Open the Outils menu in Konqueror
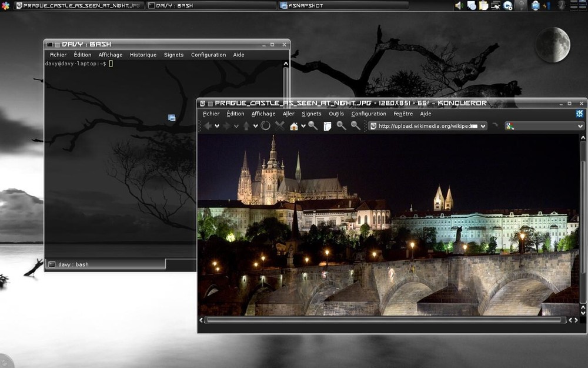Image resolution: width=588 pixels, height=368 pixels. [x=336, y=114]
